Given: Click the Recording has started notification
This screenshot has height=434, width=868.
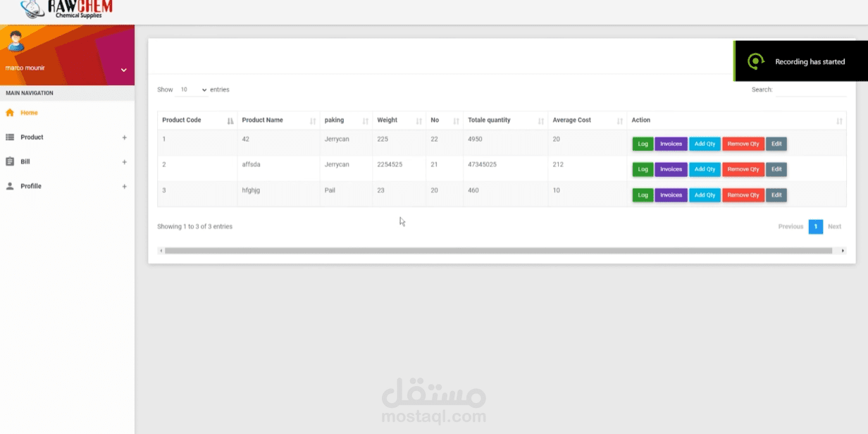Looking at the screenshot, I should pos(801,61).
